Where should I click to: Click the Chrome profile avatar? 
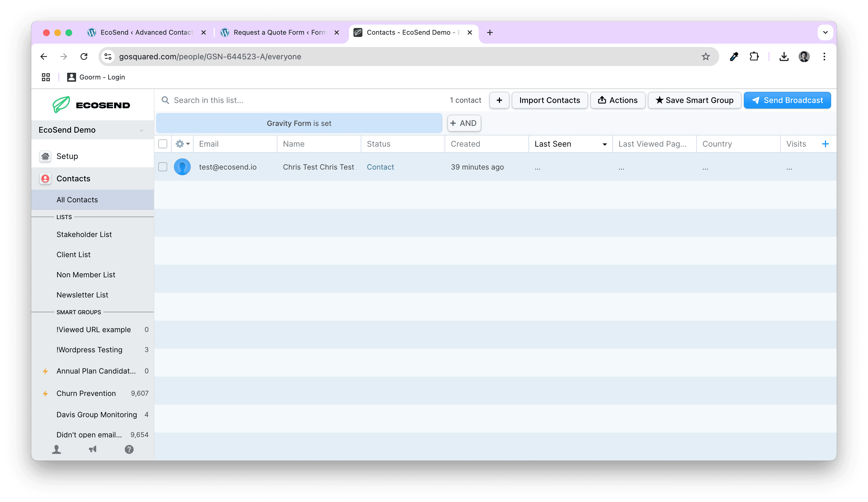click(804, 57)
